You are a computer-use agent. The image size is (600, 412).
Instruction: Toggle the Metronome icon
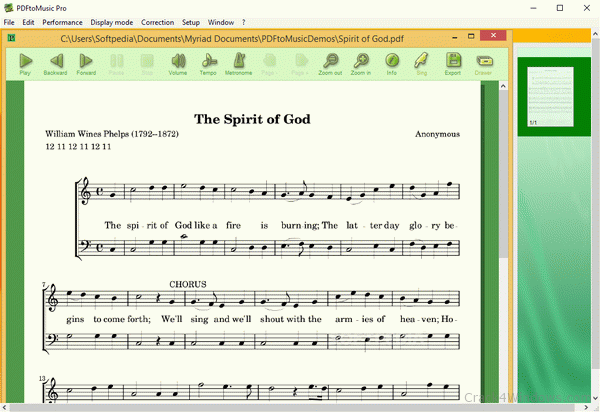click(x=238, y=63)
